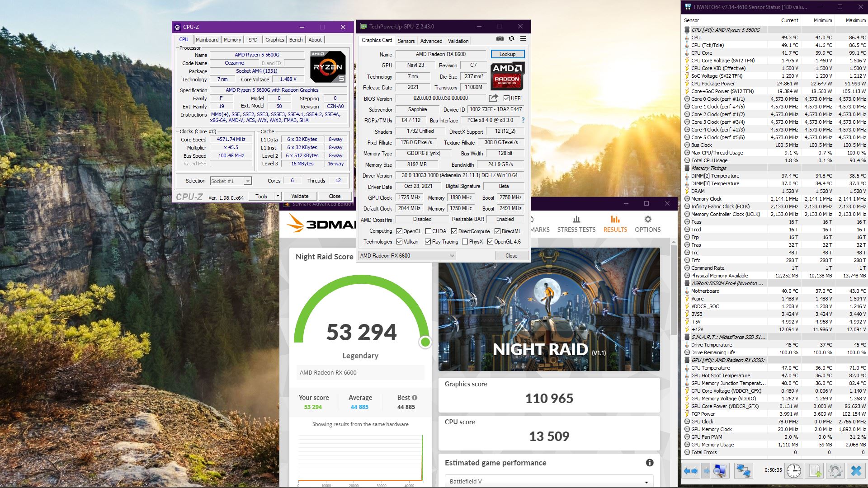Toggle the OpenCL checkbox

[399, 231]
